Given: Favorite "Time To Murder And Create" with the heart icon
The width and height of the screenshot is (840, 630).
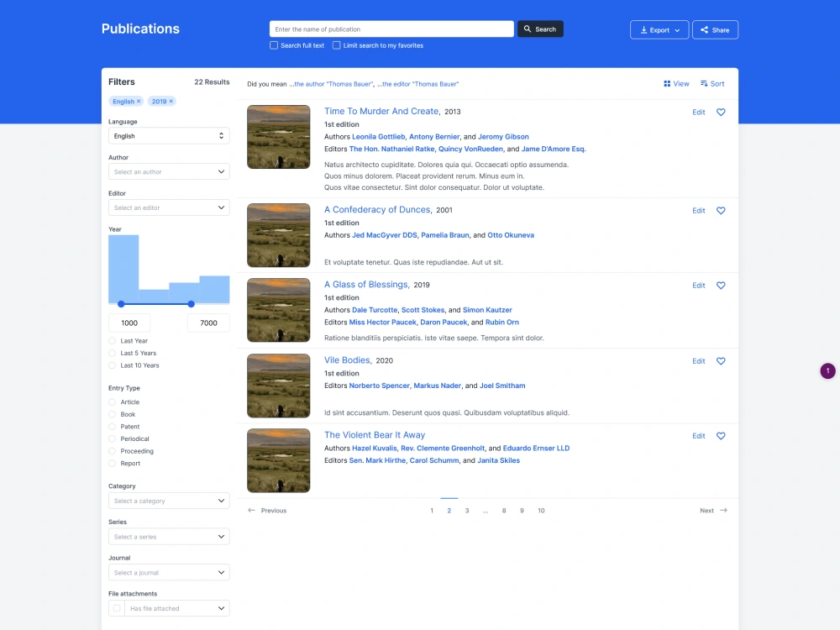Looking at the screenshot, I should coord(720,112).
